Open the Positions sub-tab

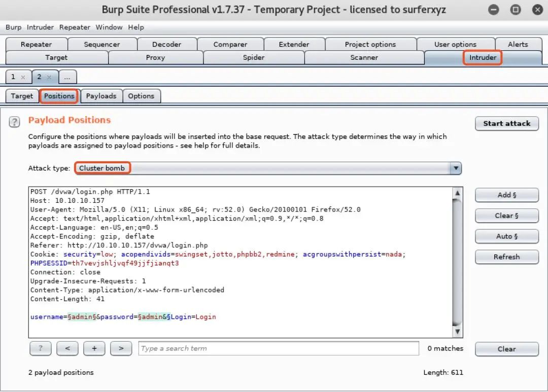click(x=59, y=96)
